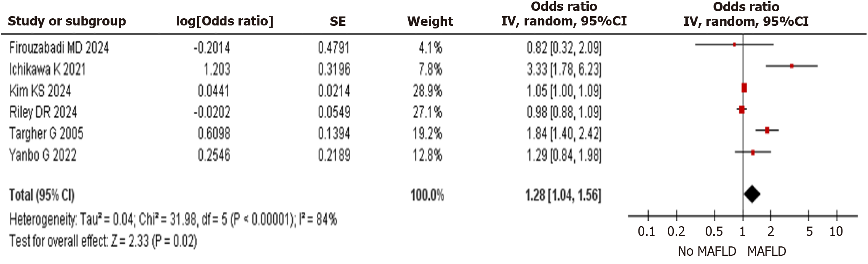868x264 pixels.
Task: Click the "Total (95% CI)" row label
Action: pos(42,195)
